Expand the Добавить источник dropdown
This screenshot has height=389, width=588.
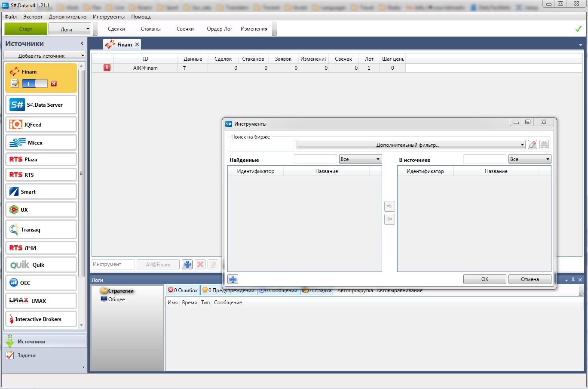click(x=45, y=56)
